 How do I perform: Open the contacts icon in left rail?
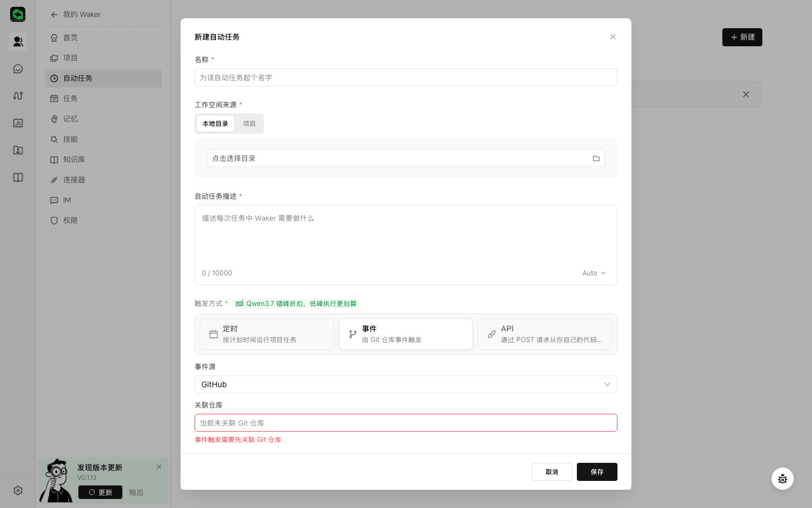(x=18, y=41)
